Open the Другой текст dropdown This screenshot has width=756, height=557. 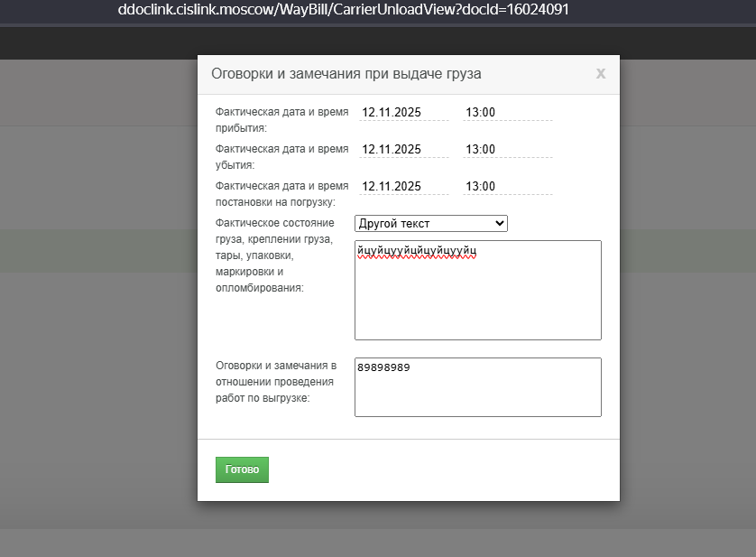(x=431, y=224)
